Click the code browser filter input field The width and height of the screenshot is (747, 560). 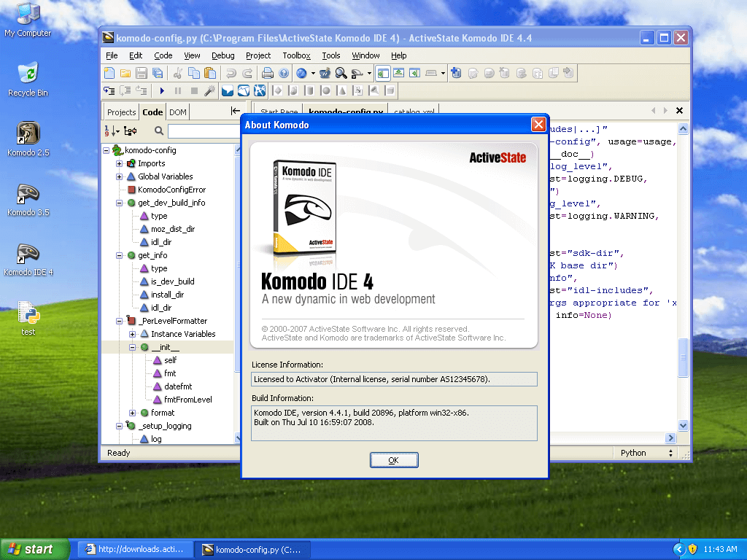204,131
